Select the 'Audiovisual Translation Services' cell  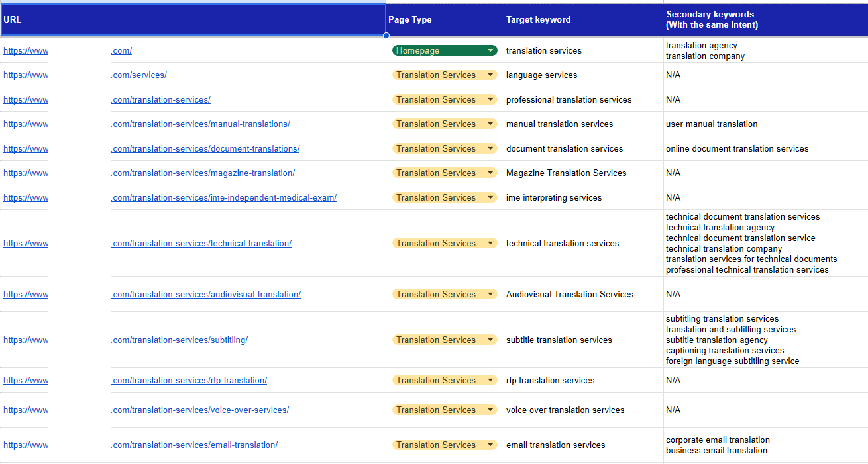[584, 294]
